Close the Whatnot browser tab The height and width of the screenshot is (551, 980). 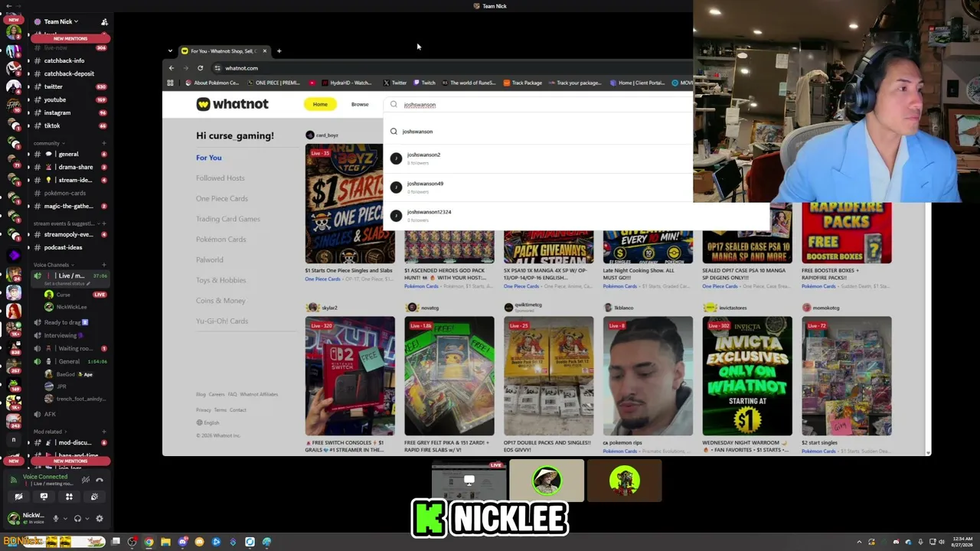[265, 51]
